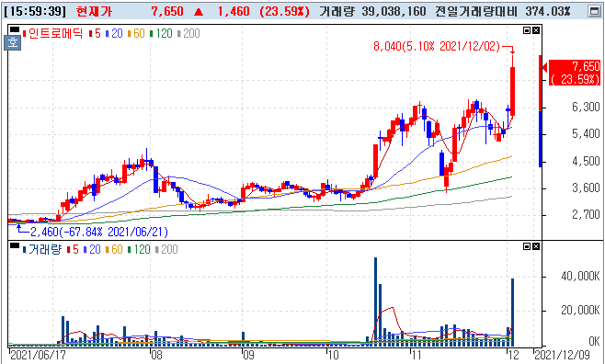Select the orange 60-day MA legend in the price chart
The image size is (605, 364).
(x=137, y=33)
